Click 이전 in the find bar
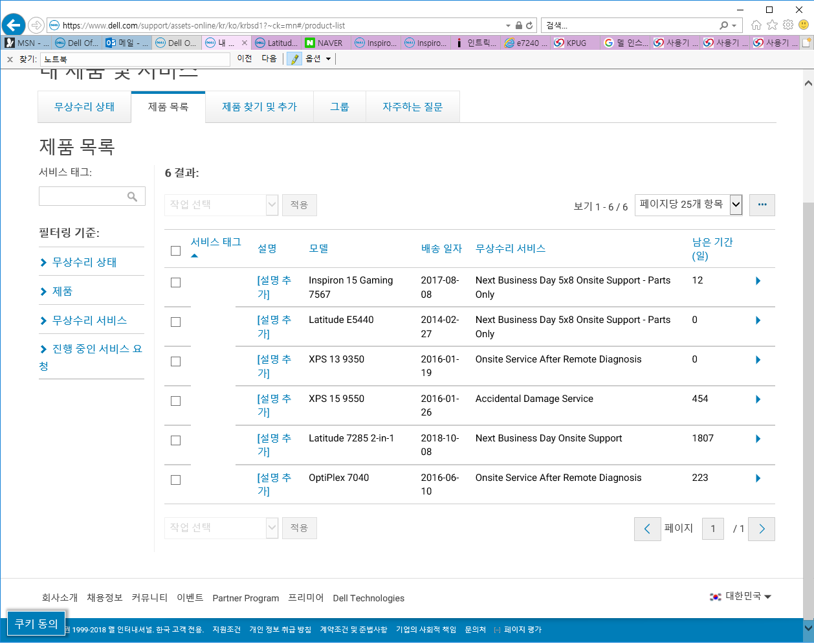Image resolution: width=814 pixels, height=644 pixels. pos(245,59)
